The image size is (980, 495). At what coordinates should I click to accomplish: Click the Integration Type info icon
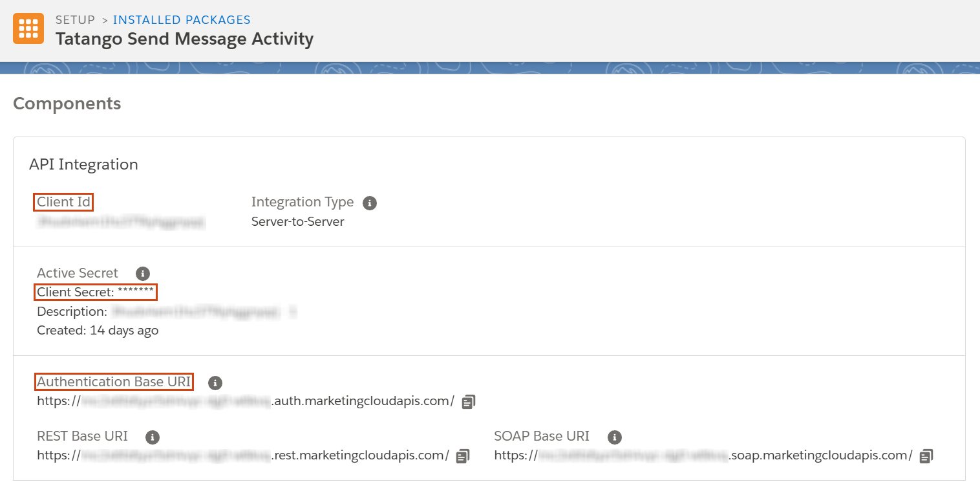pos(370,203)
